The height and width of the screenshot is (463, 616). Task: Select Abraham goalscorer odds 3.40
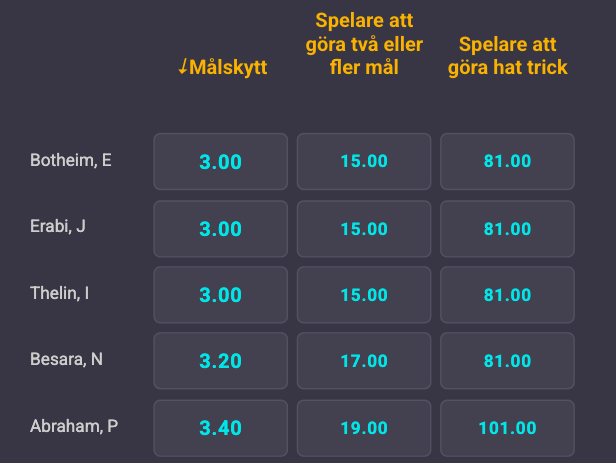click(221, 428)
